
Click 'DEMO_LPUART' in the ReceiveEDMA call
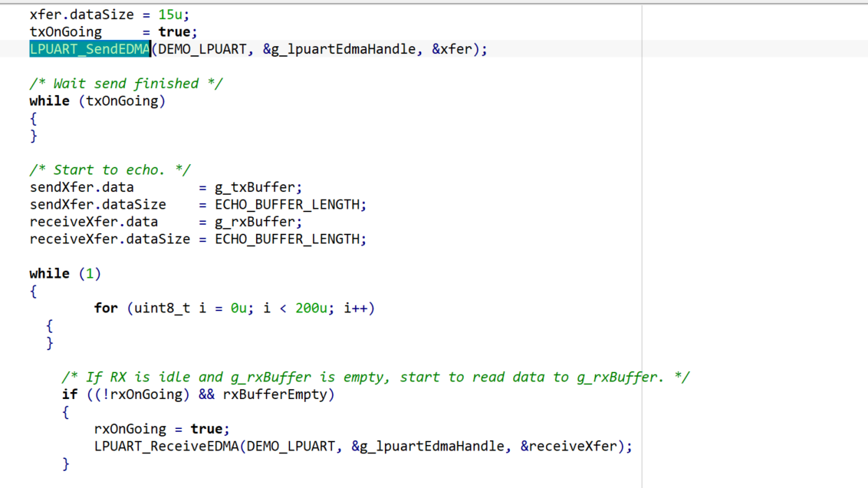click(x=291, y=446)
